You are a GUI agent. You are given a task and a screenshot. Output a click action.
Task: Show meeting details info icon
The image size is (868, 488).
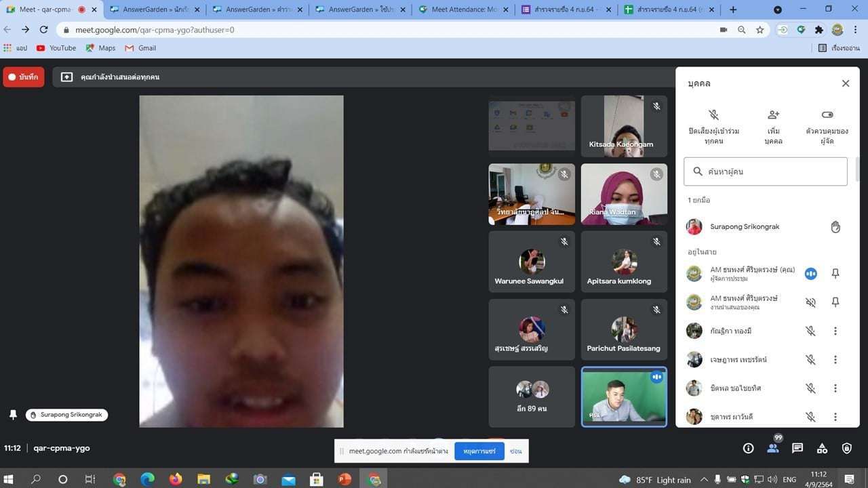(748, 448)
